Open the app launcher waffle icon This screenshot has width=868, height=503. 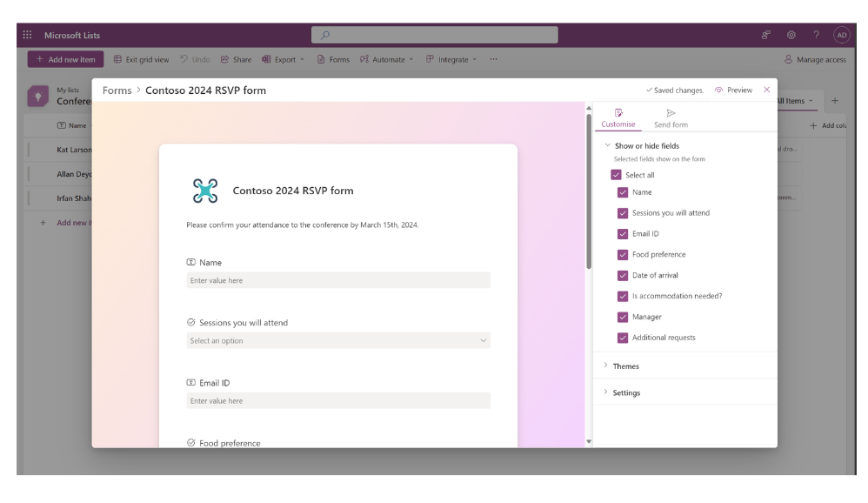coord(27,35)
